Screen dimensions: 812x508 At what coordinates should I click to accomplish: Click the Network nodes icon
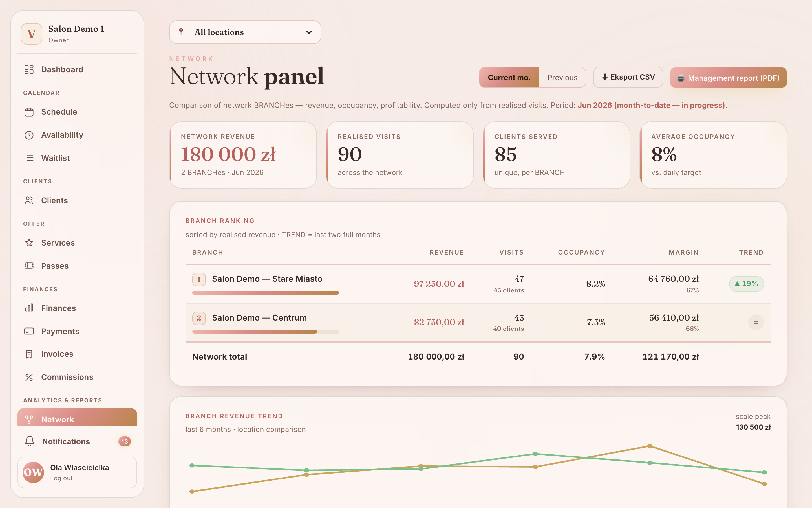coord(29,419)
